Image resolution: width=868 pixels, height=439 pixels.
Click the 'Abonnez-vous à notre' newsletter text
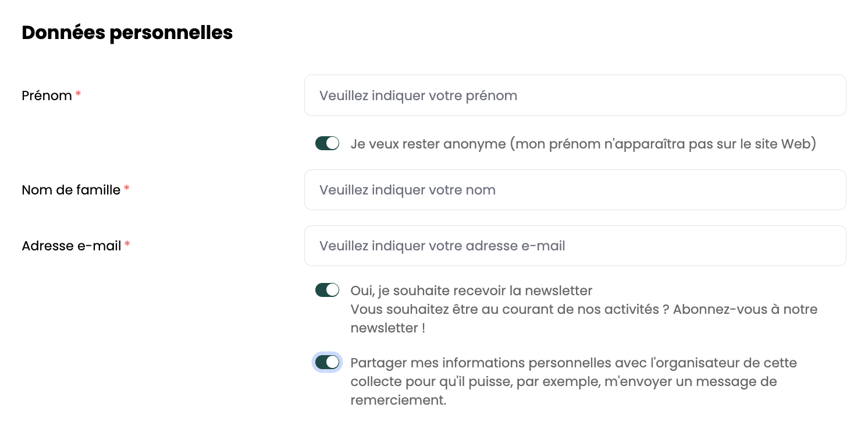[x=745, y=309]
